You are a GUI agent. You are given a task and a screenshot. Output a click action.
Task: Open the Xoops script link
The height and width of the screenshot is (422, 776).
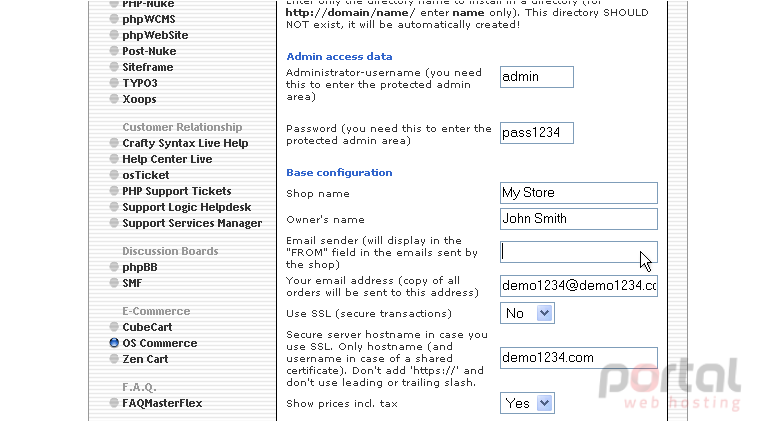click(139, 99)
